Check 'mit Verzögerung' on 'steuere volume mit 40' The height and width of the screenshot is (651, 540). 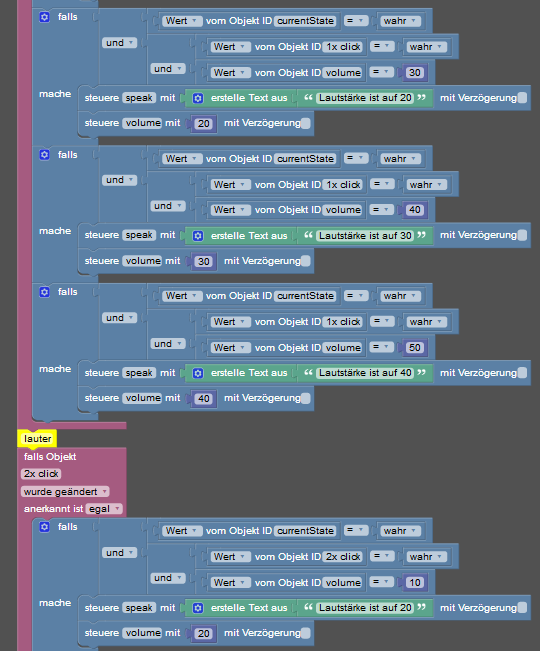click(x=305, y=398)
